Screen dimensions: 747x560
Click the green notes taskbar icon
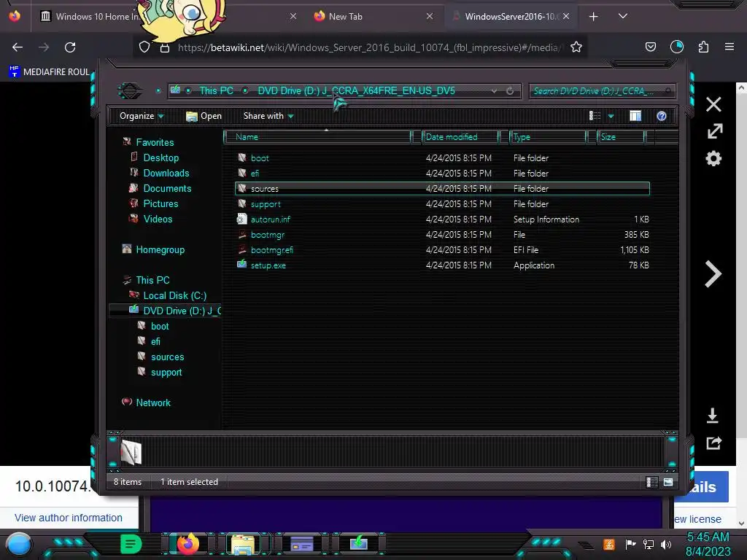[131, 544]
